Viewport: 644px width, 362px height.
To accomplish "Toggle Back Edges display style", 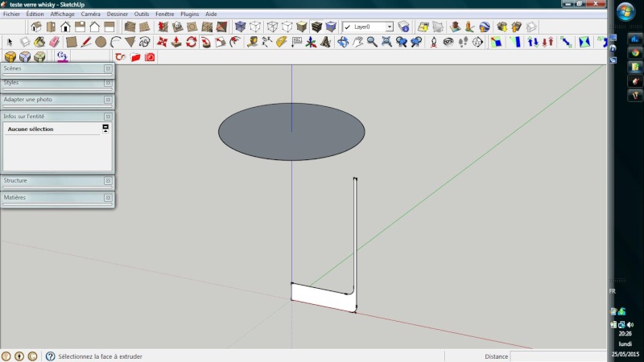I will click(x=255, y=27).
